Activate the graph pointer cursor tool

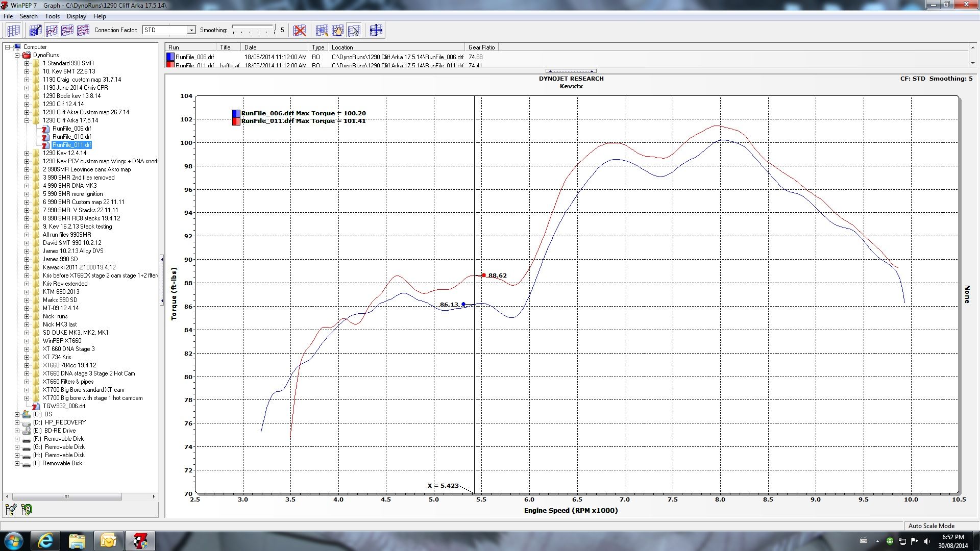(354, 31)
